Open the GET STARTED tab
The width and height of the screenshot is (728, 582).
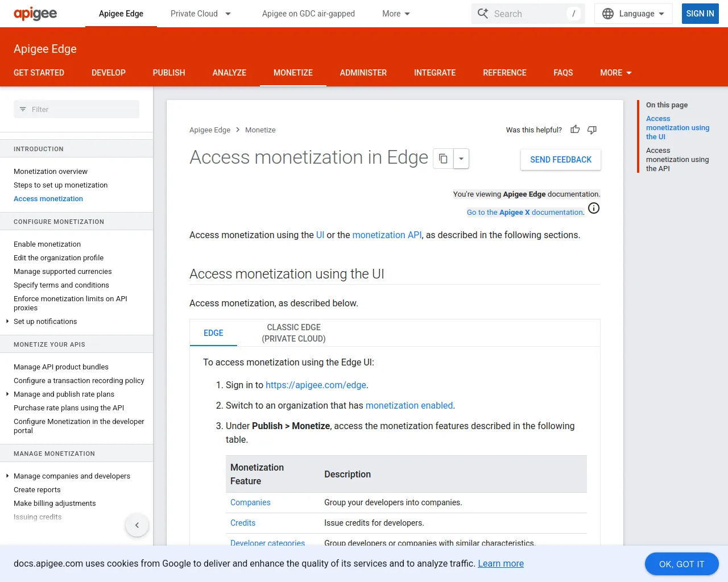coord(39,73)
